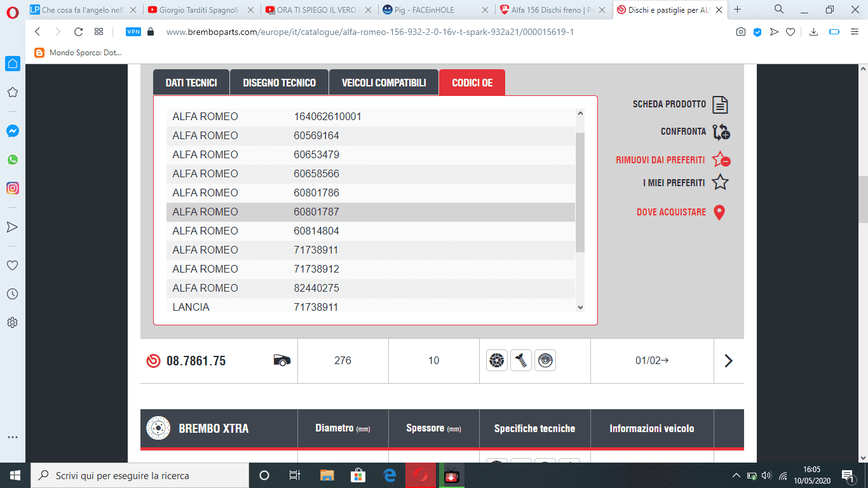Click vehicle axle icon beside 08.7861.75

(x=281, y=360)
